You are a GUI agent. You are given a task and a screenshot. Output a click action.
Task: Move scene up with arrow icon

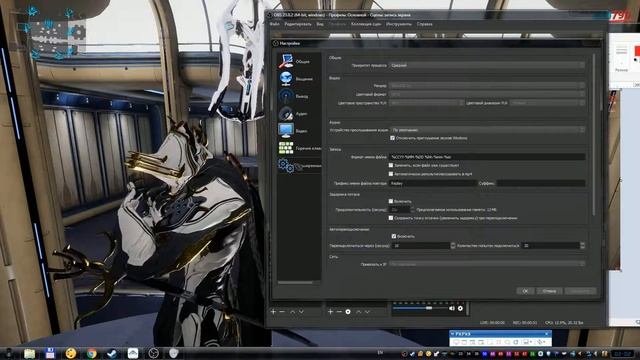pyautogui.click(x=293, y=312)
